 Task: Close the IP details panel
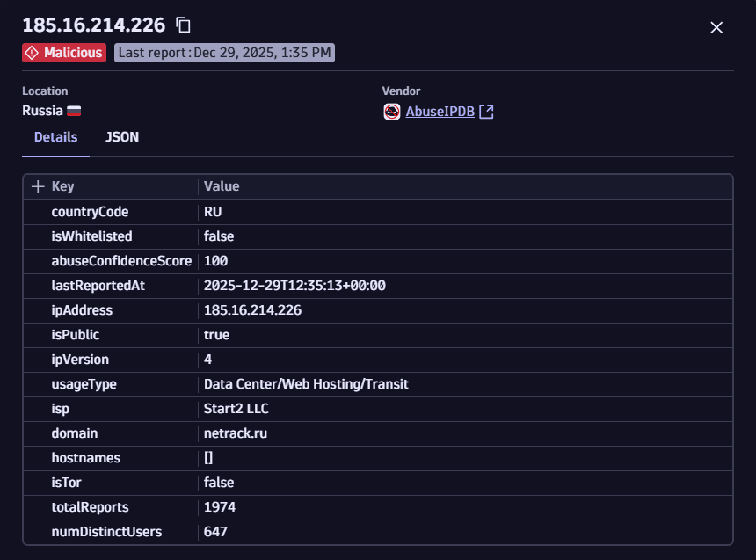point(716,27)
